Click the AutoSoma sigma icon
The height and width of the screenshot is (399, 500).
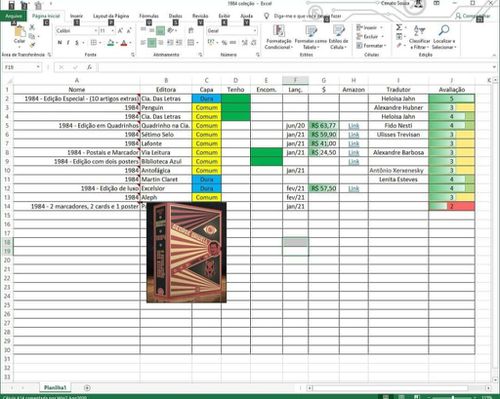tap(399, 27)
